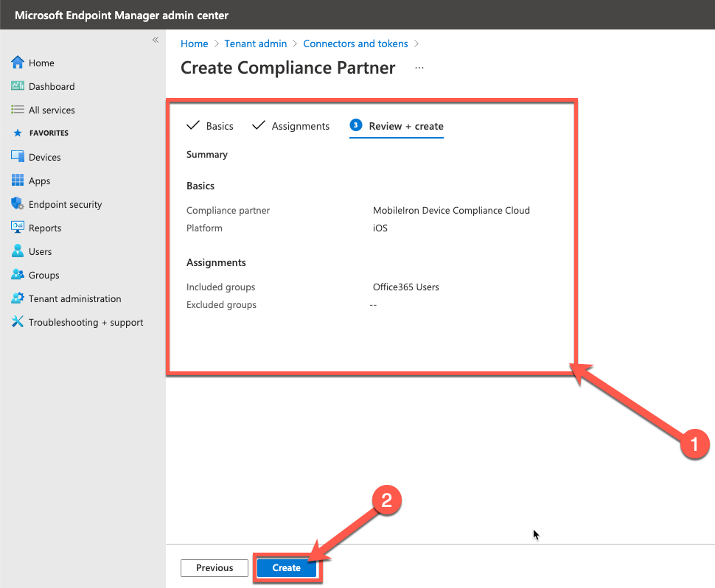Collapse the left navigation pane
The image size is (715, 588).
tap(155, 41)
